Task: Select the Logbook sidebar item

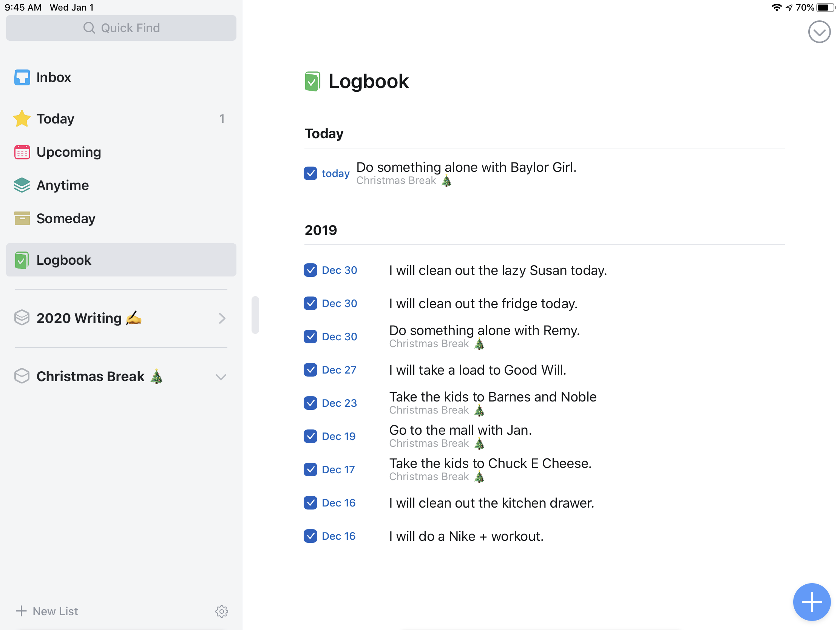Action: click(121, 260)
